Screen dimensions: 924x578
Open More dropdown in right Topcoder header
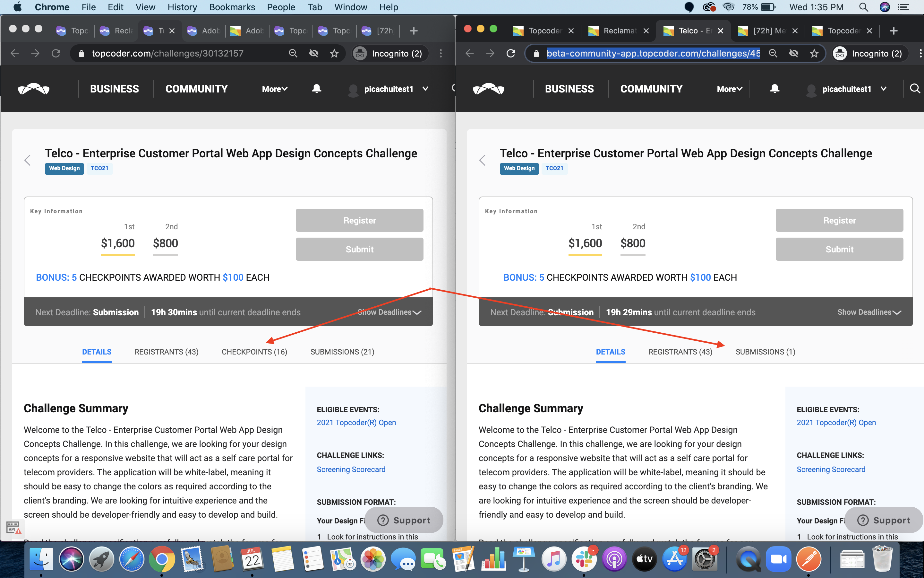click(729, 89)
